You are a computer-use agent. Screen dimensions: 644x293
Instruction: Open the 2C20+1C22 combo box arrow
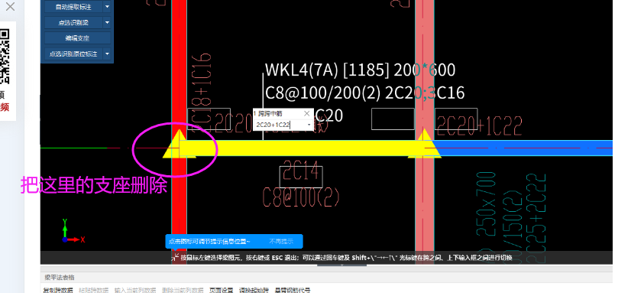pyautogui.click(x=309, y=125)
